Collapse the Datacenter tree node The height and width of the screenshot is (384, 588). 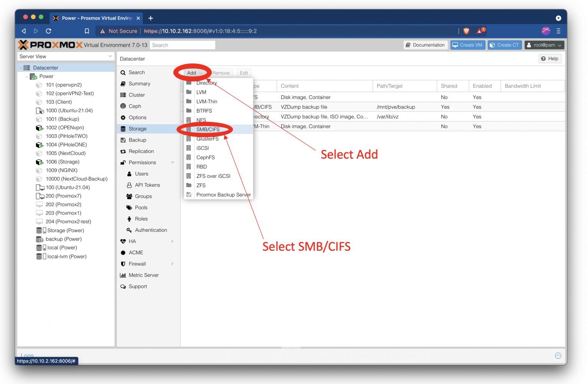[21, 67]
